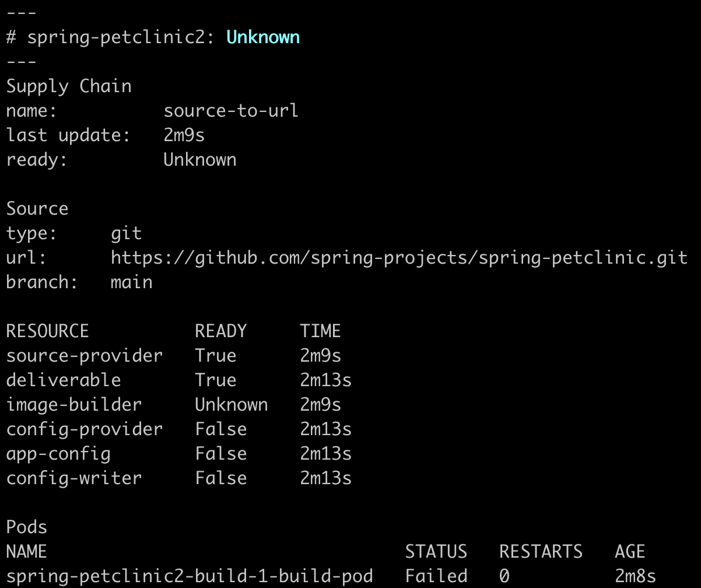
Task: Click time '2m13s' in config-provider row
Action: pyautogui.click(x=326, y=429)
